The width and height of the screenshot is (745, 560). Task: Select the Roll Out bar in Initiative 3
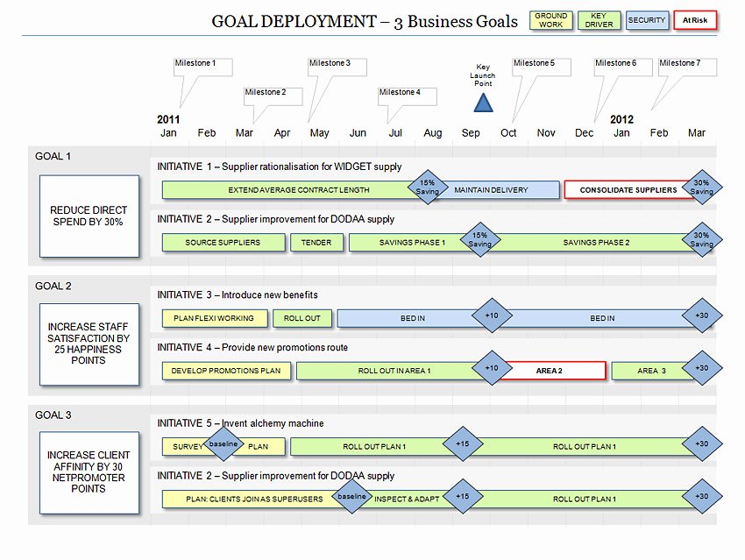(302, 318)
